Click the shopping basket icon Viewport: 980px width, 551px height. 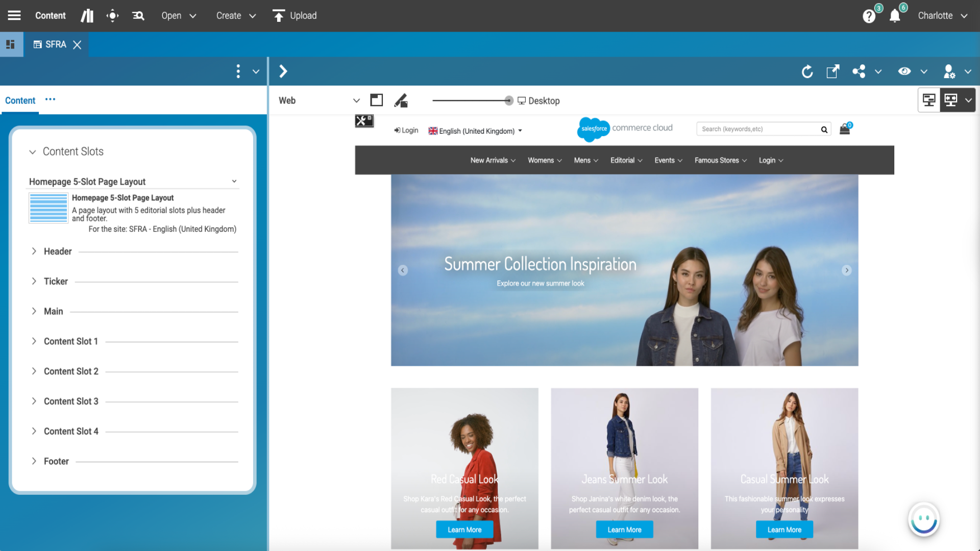[x=845, y=130]
